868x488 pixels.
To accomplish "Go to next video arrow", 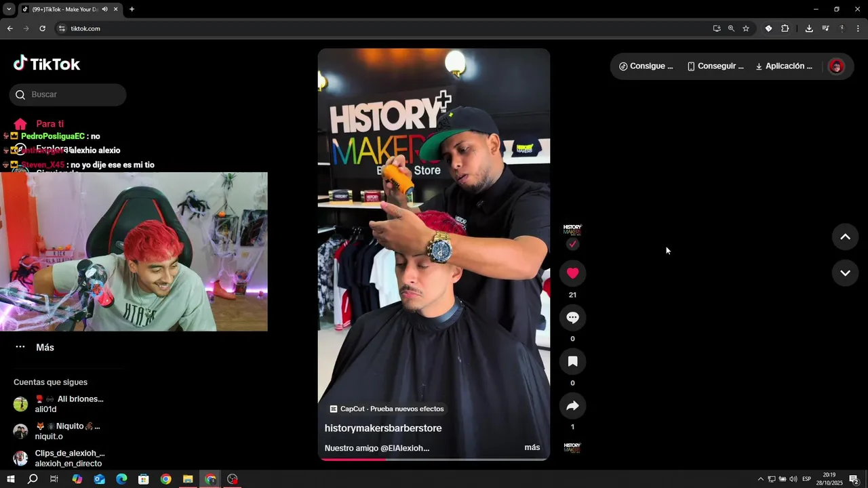I will click(845, 273).
